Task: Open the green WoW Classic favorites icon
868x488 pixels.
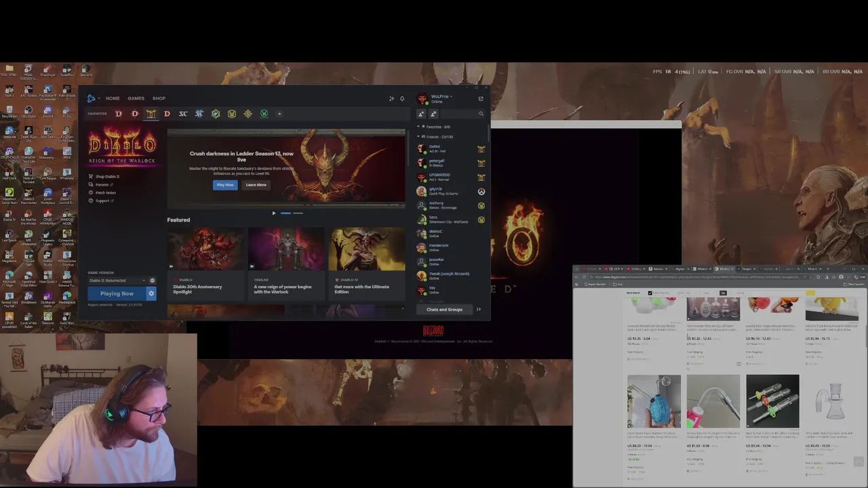Action: pyautogui.click(x=264, y=114)
